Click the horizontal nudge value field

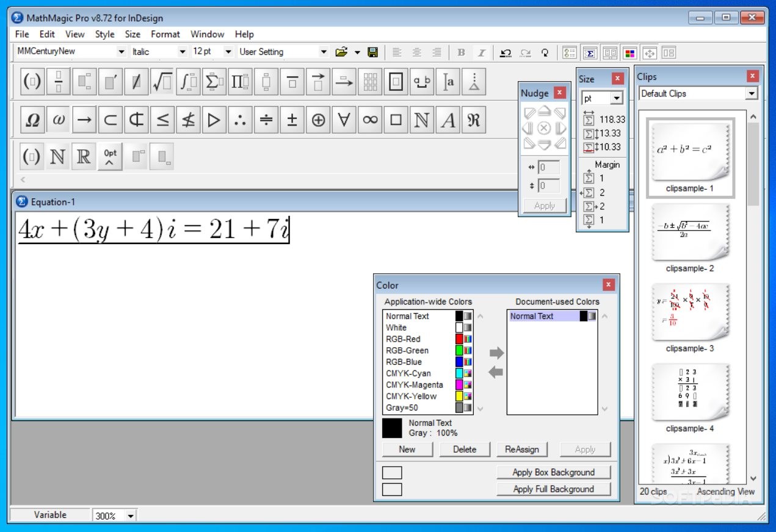pos(549,167)
